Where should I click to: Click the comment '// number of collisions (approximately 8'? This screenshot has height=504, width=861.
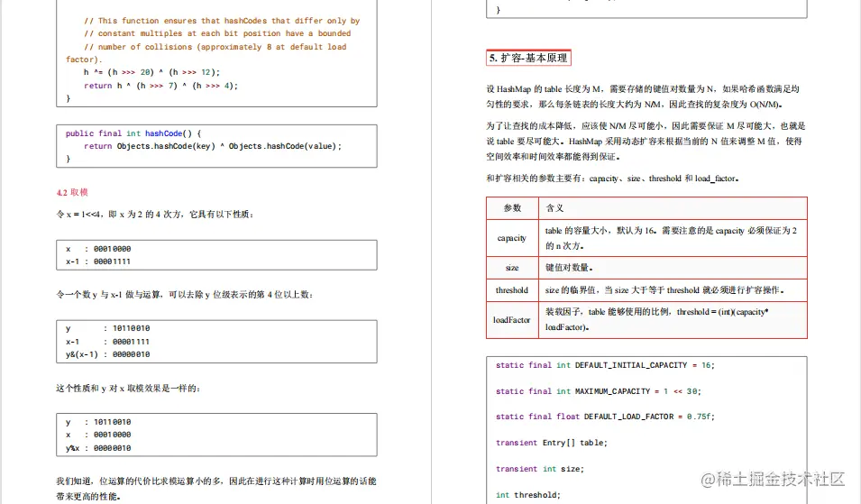206,52
